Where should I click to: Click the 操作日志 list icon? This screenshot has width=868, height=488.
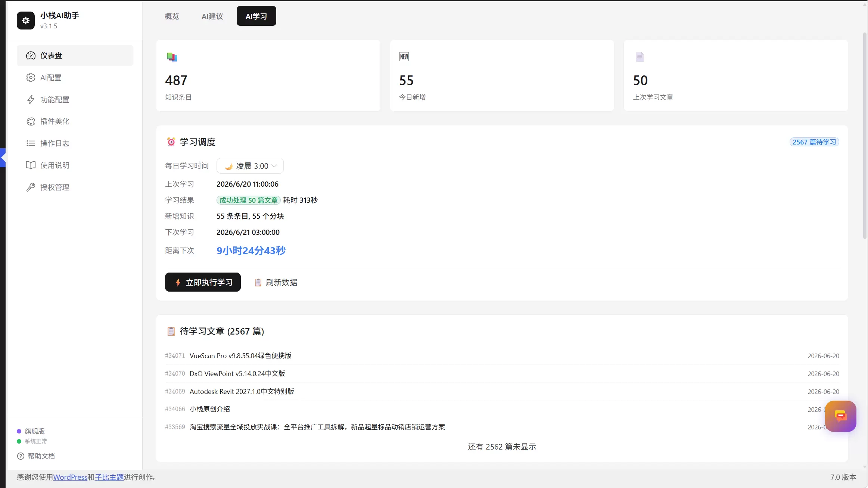(31, 143)
